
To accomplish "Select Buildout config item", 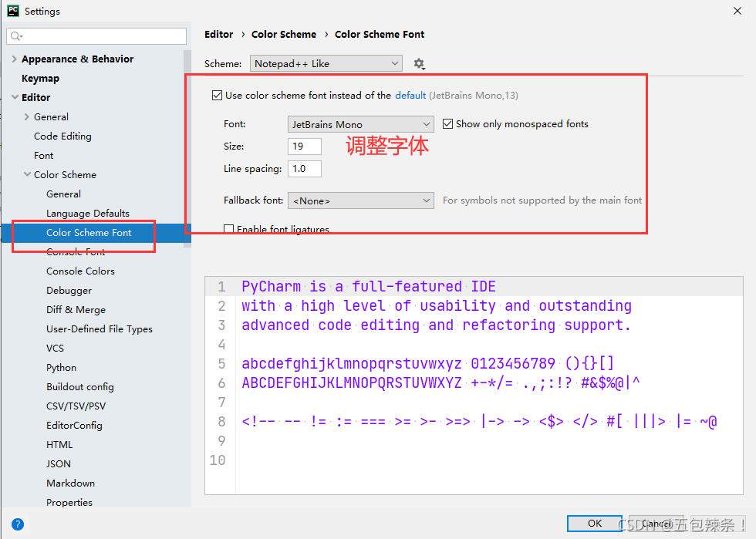I will (80, 387).
